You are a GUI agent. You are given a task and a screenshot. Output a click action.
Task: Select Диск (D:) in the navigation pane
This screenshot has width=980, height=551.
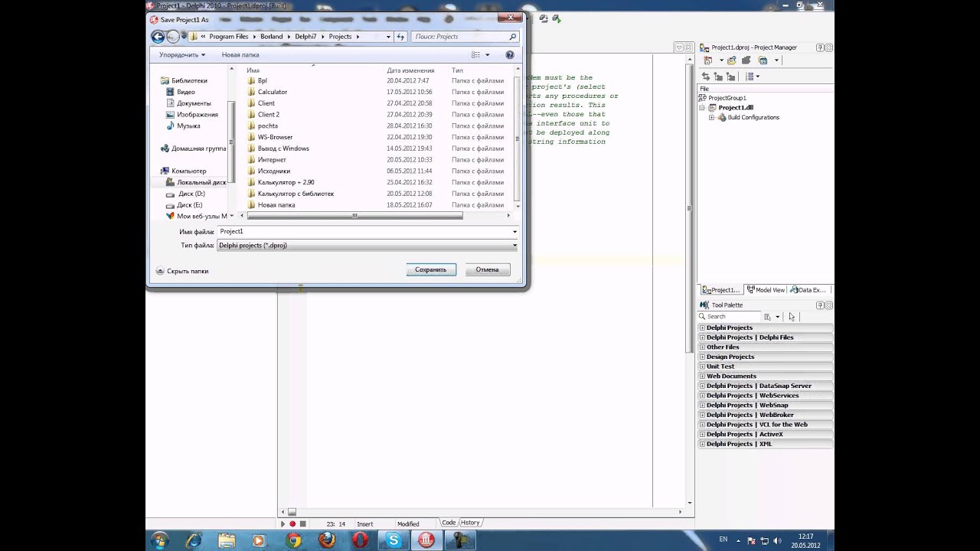point(191,194)
